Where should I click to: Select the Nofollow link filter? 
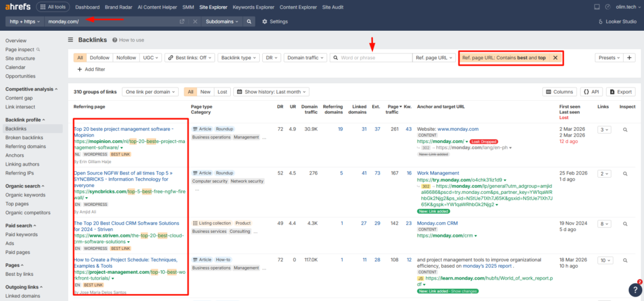coord(126,57)
